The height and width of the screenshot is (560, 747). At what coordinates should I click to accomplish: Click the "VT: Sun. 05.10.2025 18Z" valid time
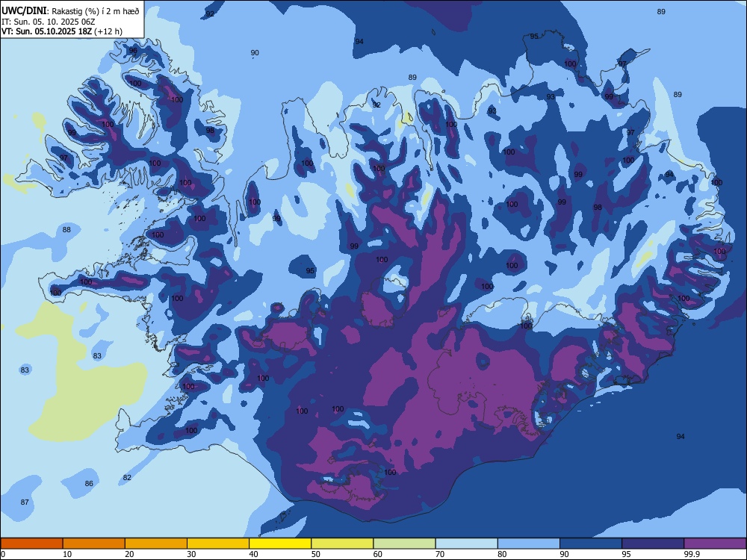pyautogui.click(x=46, y=31)
